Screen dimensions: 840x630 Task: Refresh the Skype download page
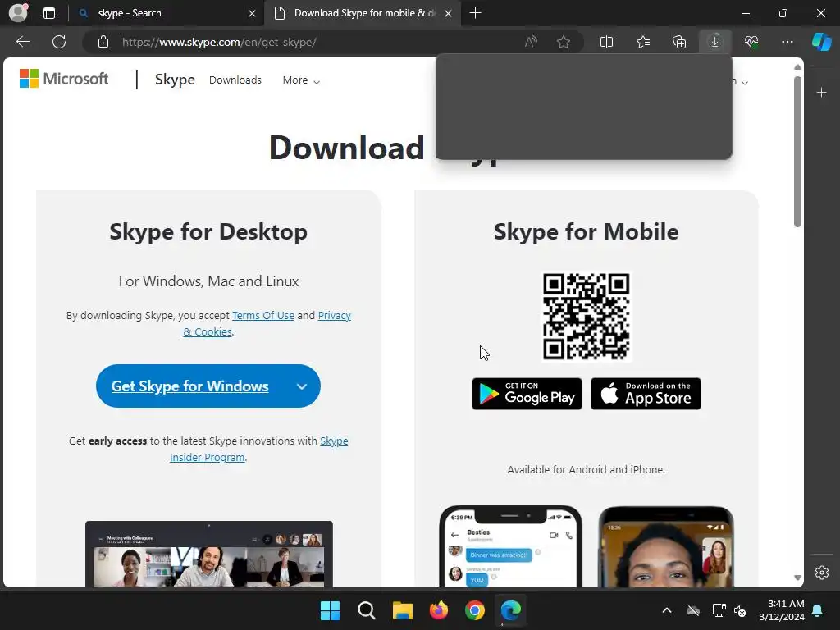tap(59, 42)
